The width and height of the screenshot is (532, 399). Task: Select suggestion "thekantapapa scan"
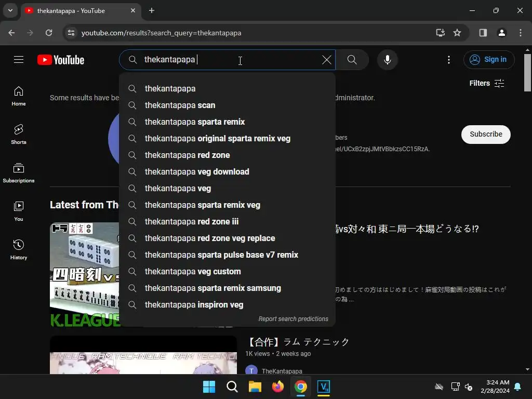tap(227, 105)
